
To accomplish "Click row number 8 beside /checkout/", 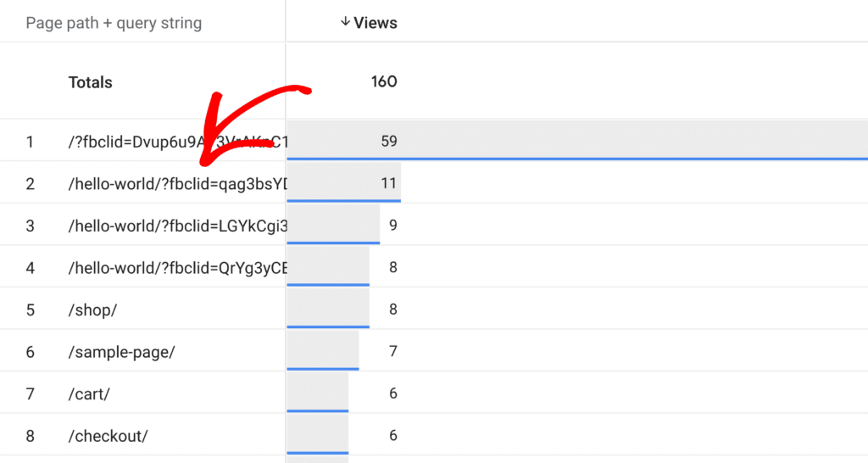I will [x=30, y=437].
